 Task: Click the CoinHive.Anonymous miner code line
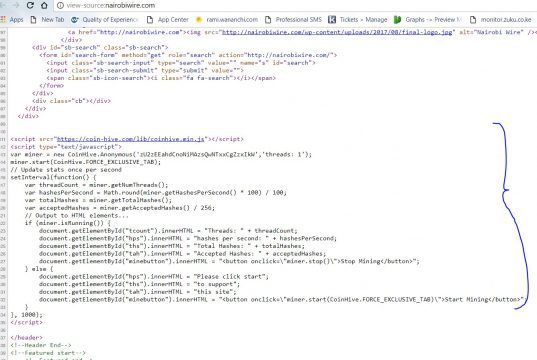point(161,154)
